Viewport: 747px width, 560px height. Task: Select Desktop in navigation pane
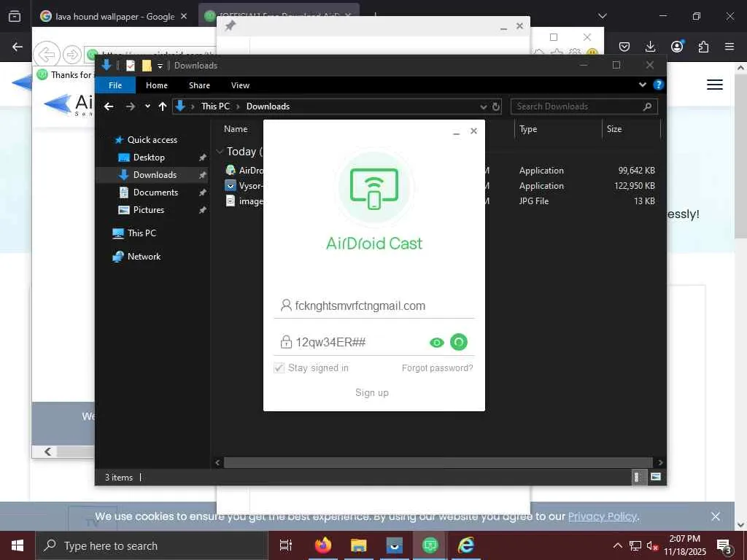(149, 157)
